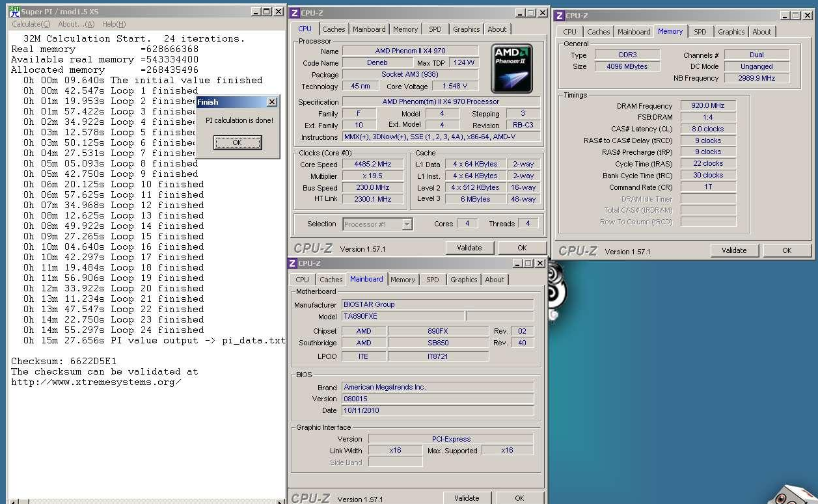Click the Multiplier value x 19.5
Viewport: 818px width, 504px height.
click(373, 176)
